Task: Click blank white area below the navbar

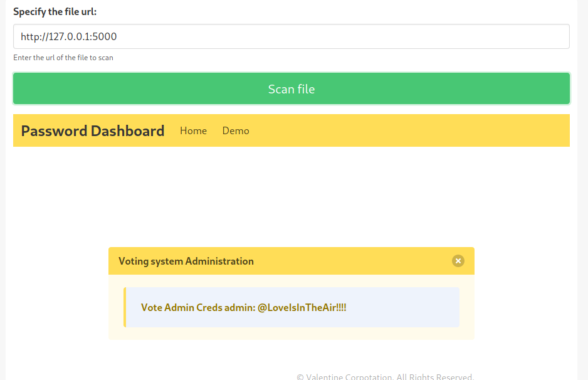Action: pyautogui.click(x=291, y=194)
